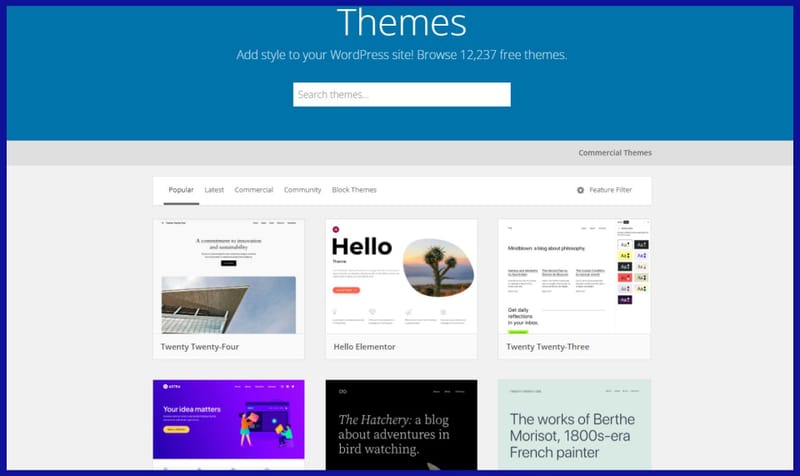
Task: Open the Block Themes tab
Action: [x=354, y=190]
